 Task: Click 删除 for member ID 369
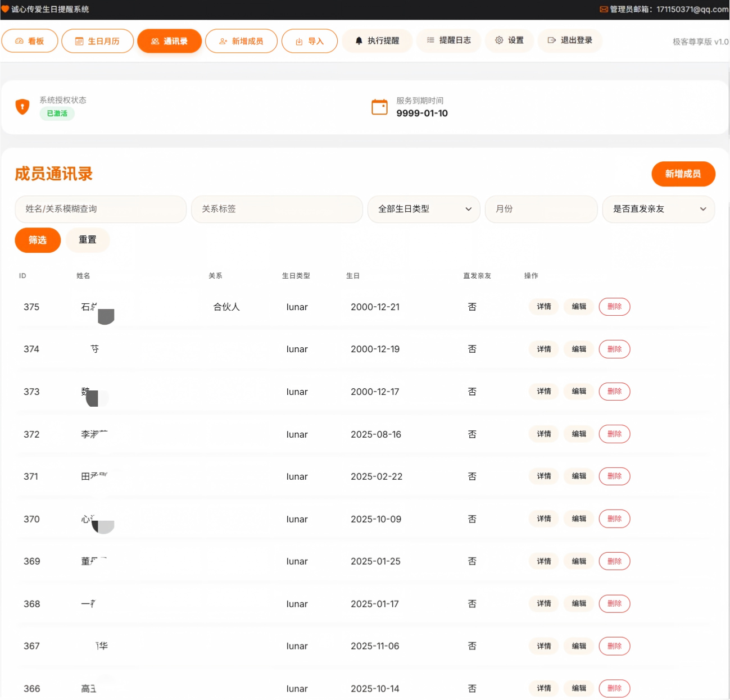pos(614,561)
